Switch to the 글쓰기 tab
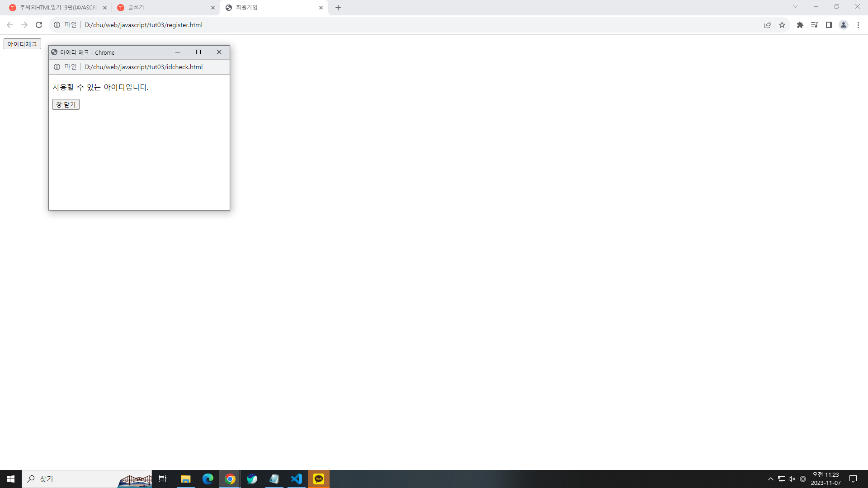The image size is (868, 488). (165, 8)
